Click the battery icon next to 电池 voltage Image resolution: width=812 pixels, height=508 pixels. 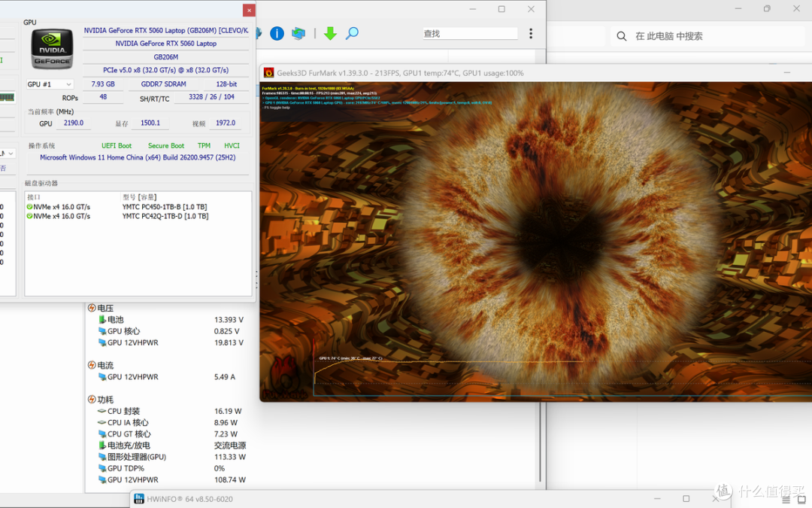click(102, 320)
